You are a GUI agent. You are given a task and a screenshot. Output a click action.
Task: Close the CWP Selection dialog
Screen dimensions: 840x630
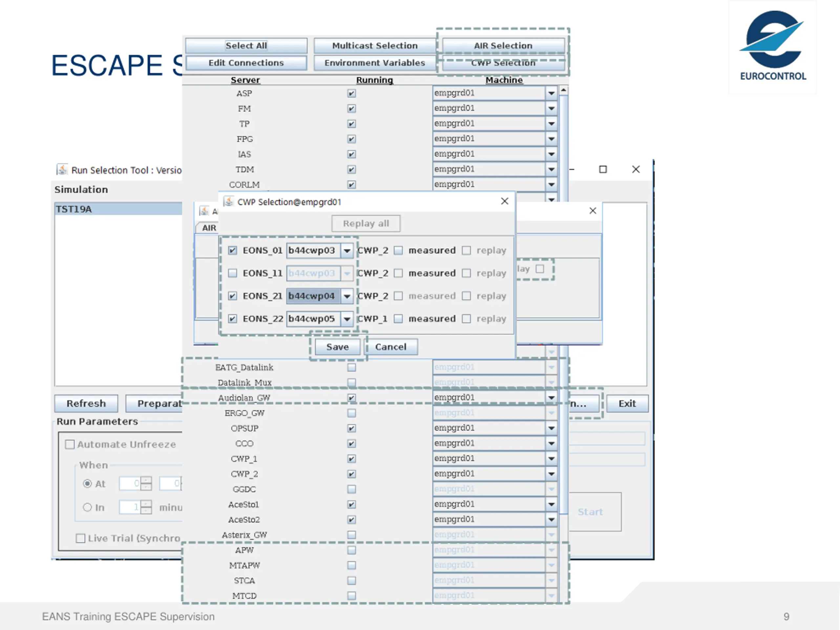click(504, 201)
